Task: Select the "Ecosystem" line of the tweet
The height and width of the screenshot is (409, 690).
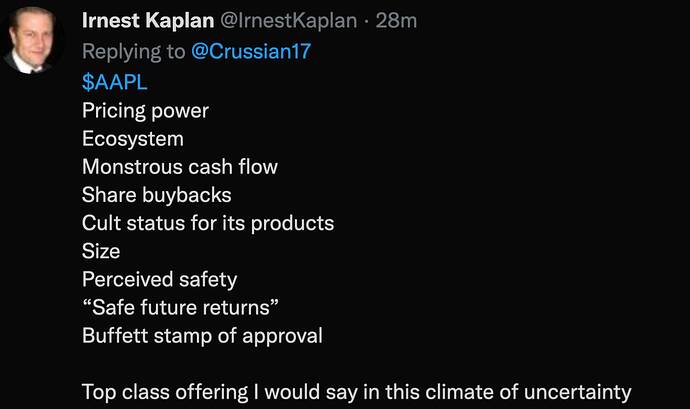Action: 132,138
